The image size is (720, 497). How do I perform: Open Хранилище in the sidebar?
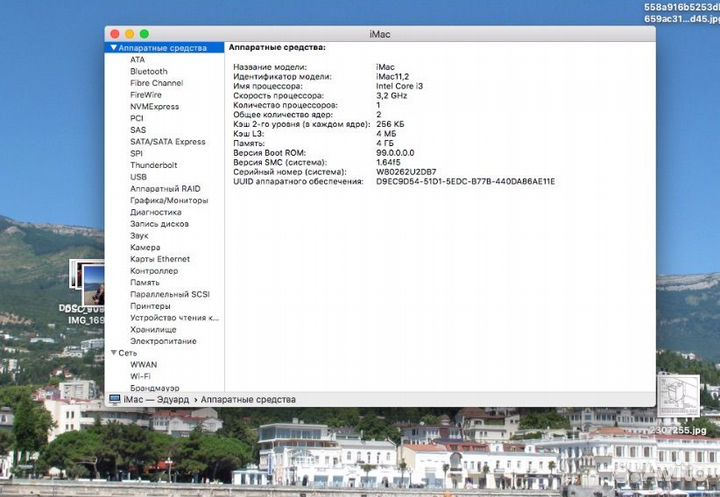(153, 330)
